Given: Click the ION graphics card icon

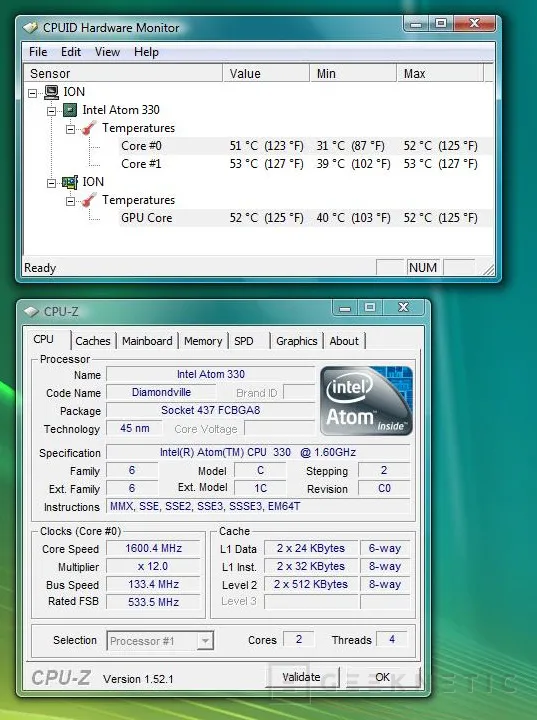Looking at the screenshot, I should click(70, 182).
